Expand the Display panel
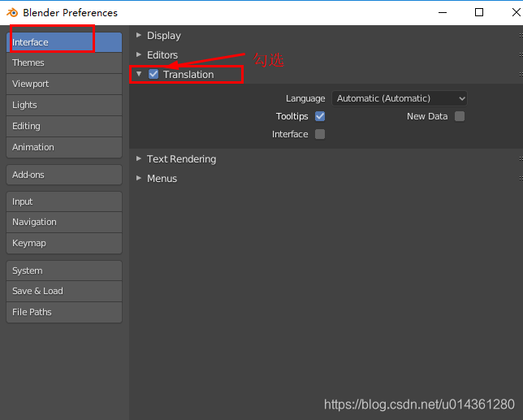 coord(139,35)
